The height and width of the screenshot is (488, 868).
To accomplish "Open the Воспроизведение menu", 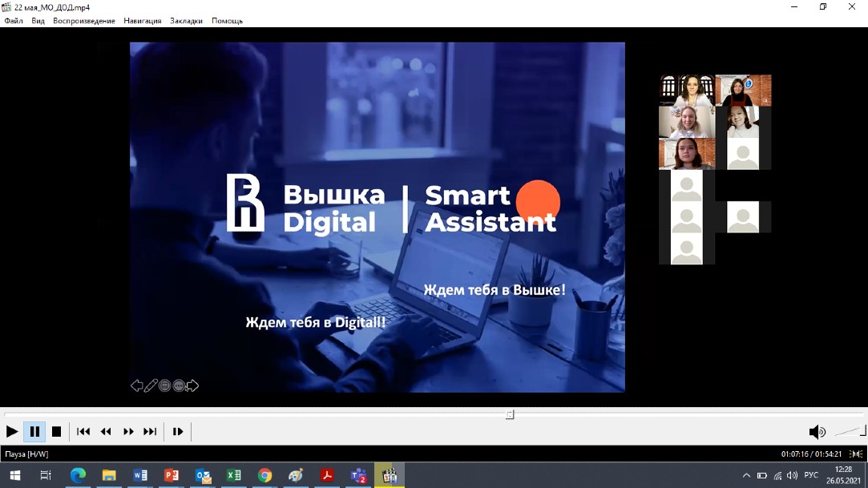I will 84,21.
